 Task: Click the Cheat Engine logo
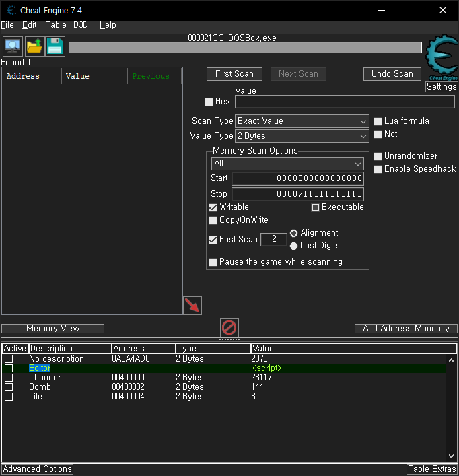(442, 57)
